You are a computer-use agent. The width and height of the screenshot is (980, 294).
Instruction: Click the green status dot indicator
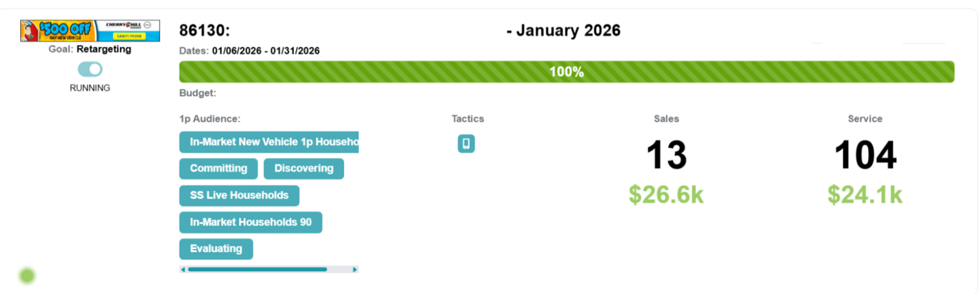tap(27, 276)
